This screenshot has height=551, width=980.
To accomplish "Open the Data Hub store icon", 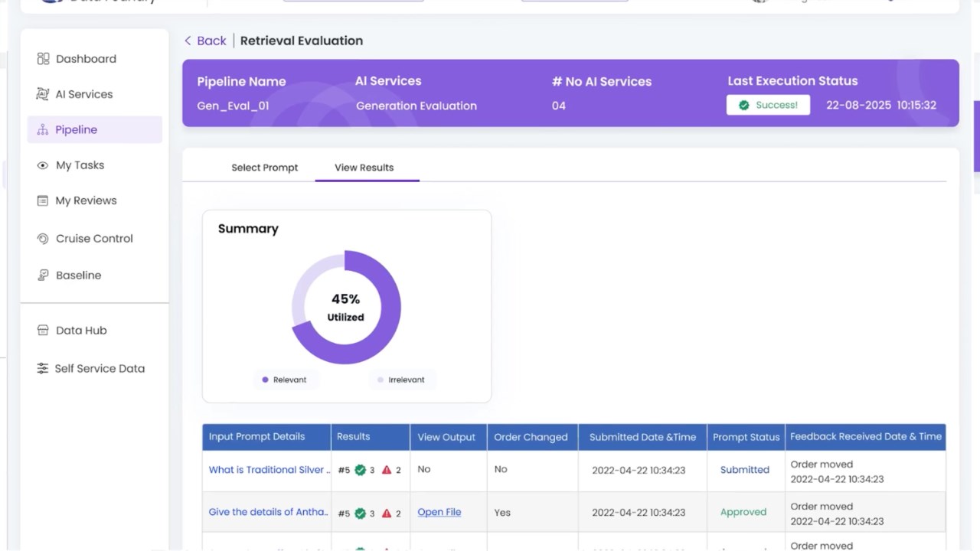I will point(43,331).
